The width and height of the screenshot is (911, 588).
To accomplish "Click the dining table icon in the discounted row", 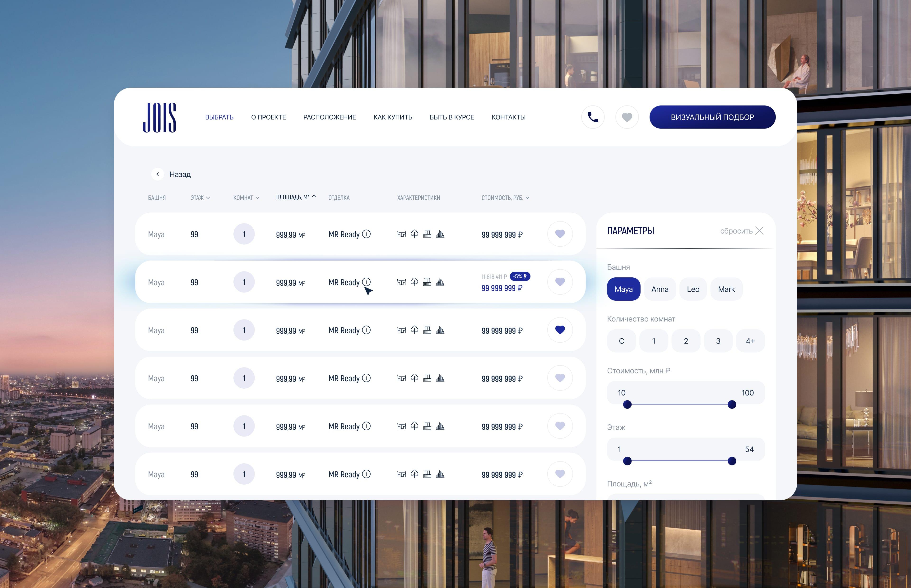I will (401, 282).
